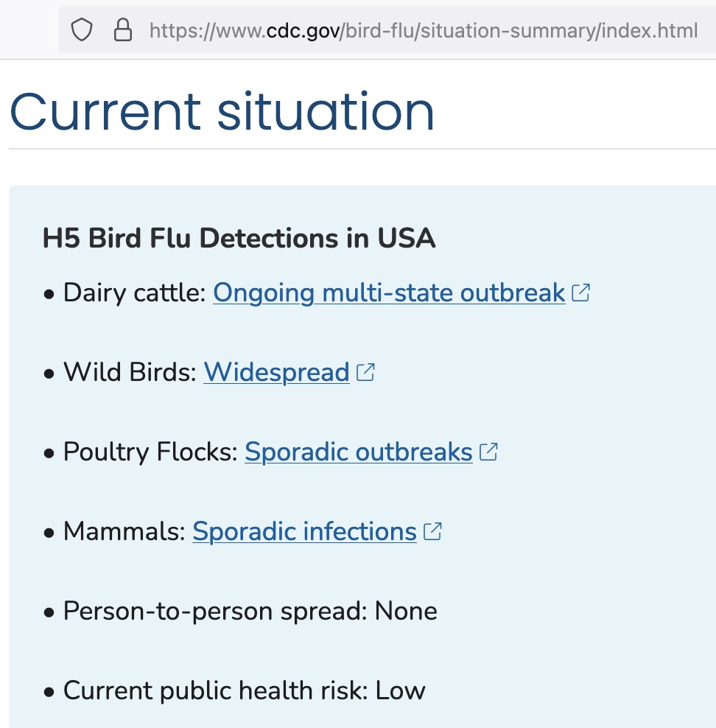Click the "Current situation" page heading
716x728 pixels.
tap(222, 111)
